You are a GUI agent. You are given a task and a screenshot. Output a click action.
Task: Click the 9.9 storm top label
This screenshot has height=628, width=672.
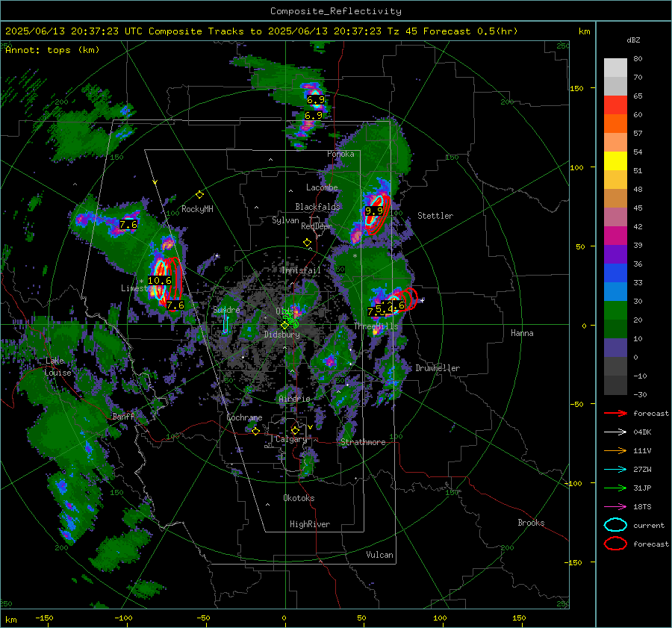pyautogui.click(x=374, y=211)
